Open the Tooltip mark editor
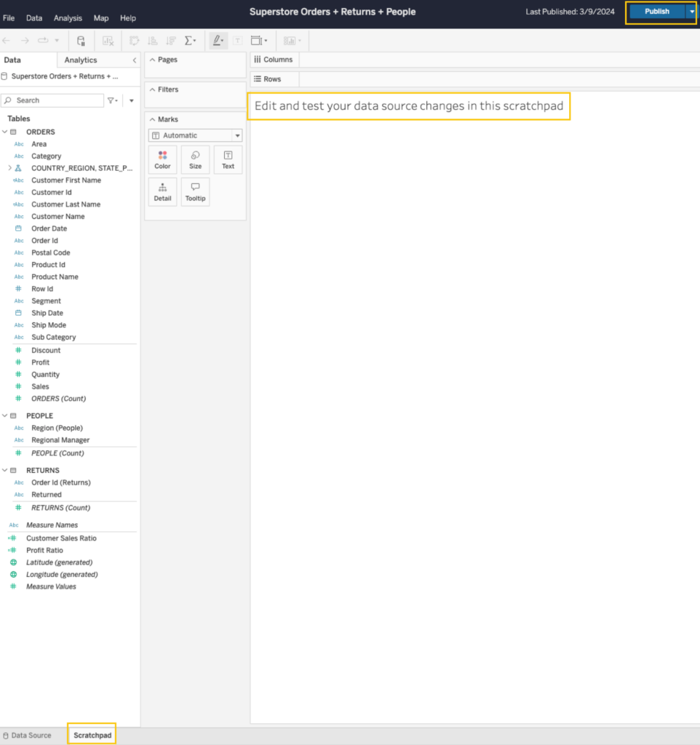The image size is (700, 745). (195, 191)
